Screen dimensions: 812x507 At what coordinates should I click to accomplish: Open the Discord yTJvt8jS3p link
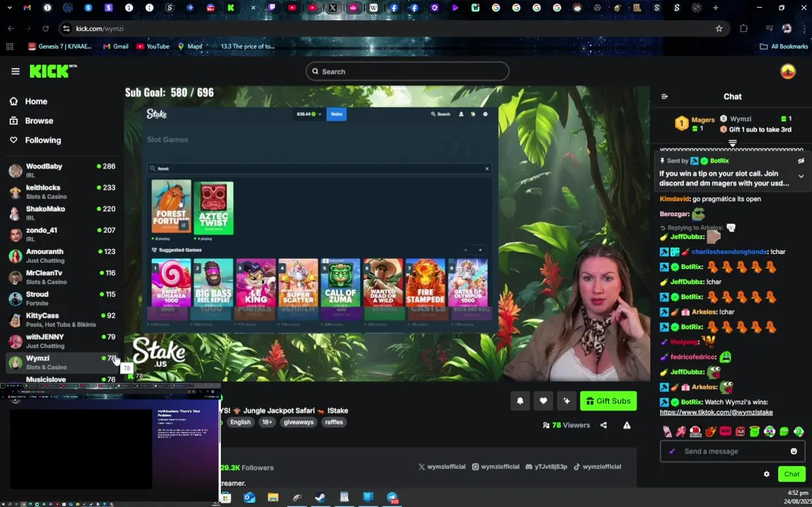point(546,467)
